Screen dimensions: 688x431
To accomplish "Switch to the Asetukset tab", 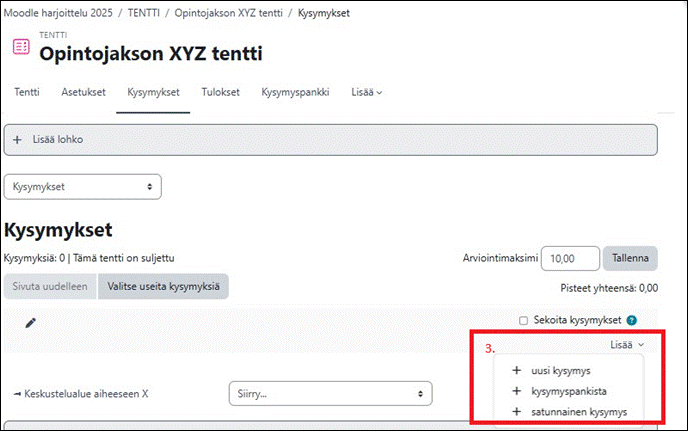I will click(x=83, y=92).
